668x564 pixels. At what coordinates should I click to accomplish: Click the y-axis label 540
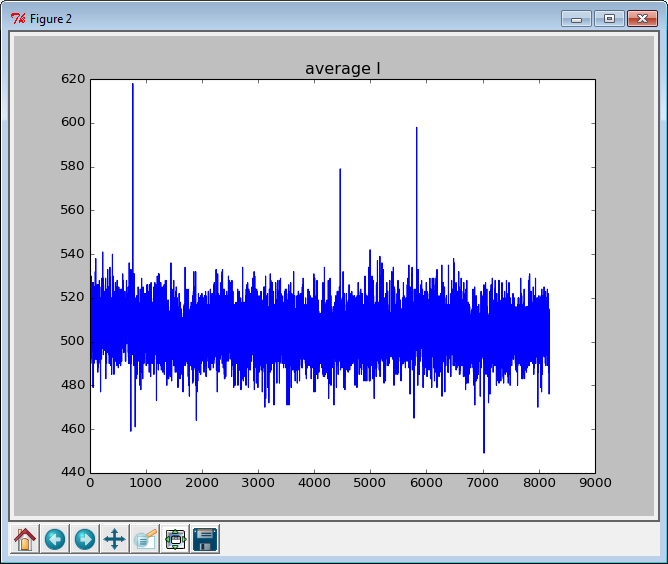point(73,253)
